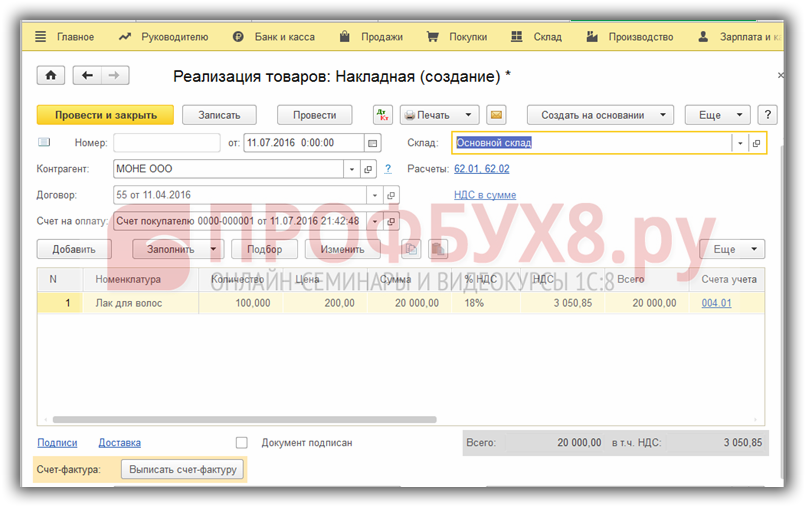The height and width of the screenshot is (507, 806).
Task: Switch to the Банк и касса section
Action: pyautogui.click(x=273, y=37)
